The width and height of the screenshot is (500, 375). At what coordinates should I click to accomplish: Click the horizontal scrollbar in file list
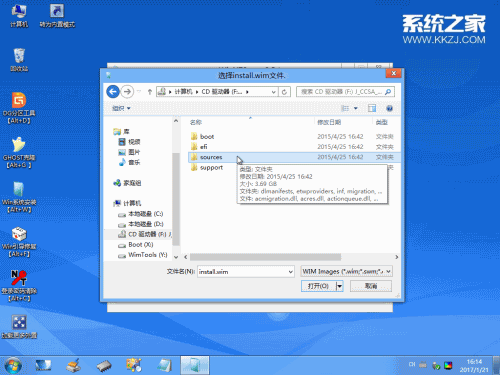pos(265,257)
